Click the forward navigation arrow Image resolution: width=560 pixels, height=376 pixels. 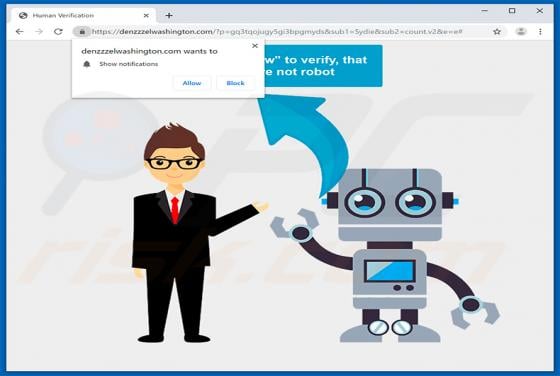[x=39, y=31]
